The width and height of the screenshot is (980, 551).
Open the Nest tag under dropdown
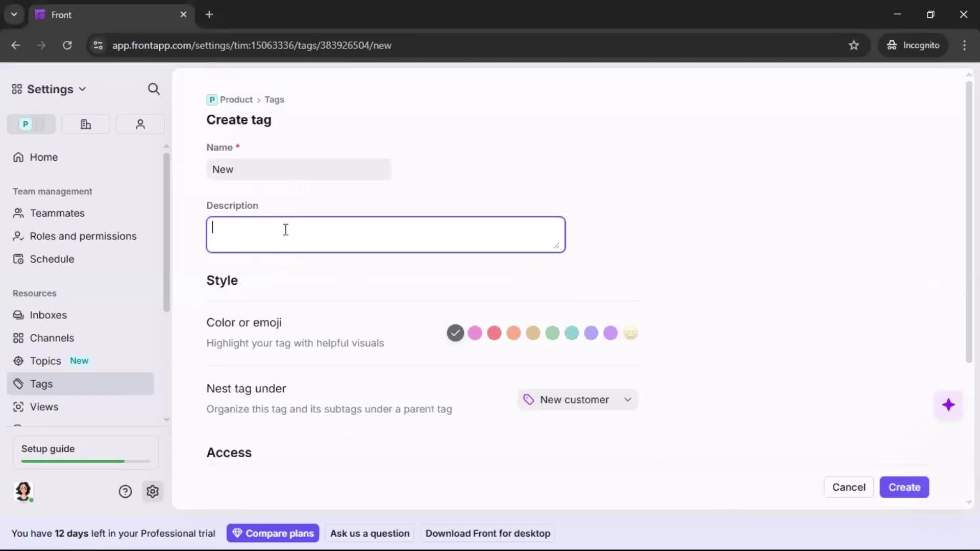(x=577, y=399)
